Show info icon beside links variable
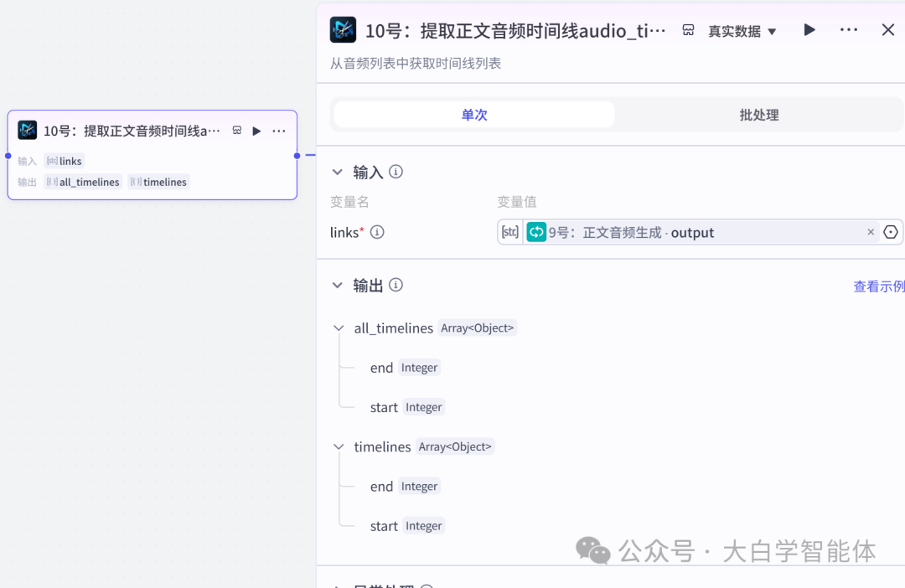Viewport: 905px width, 588px height. [x=377, y=232]
